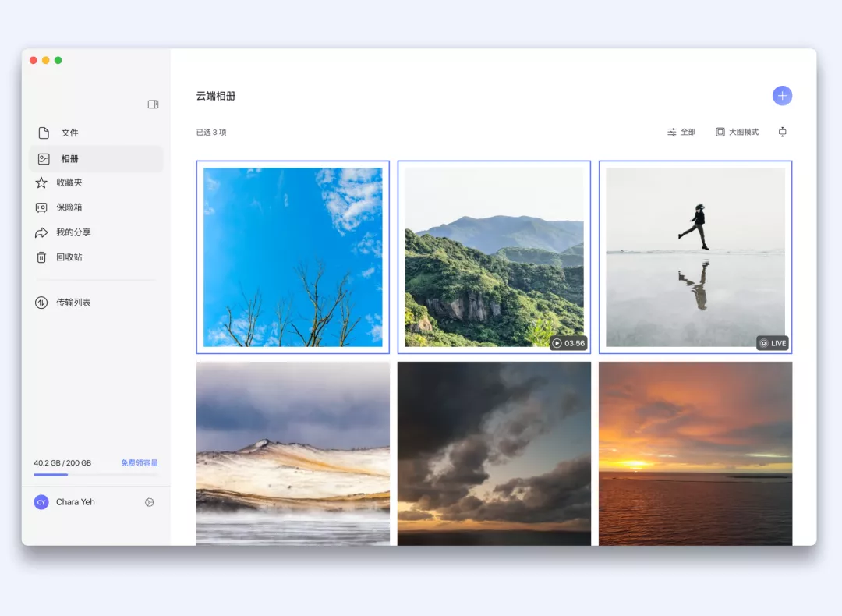This screenshot has height=616, width=842.
Task: Switch 大图模式 view mode
Action: coord(737,132)
